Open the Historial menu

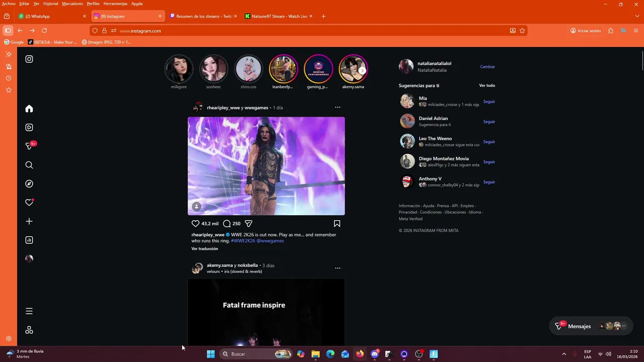(50, 4)
